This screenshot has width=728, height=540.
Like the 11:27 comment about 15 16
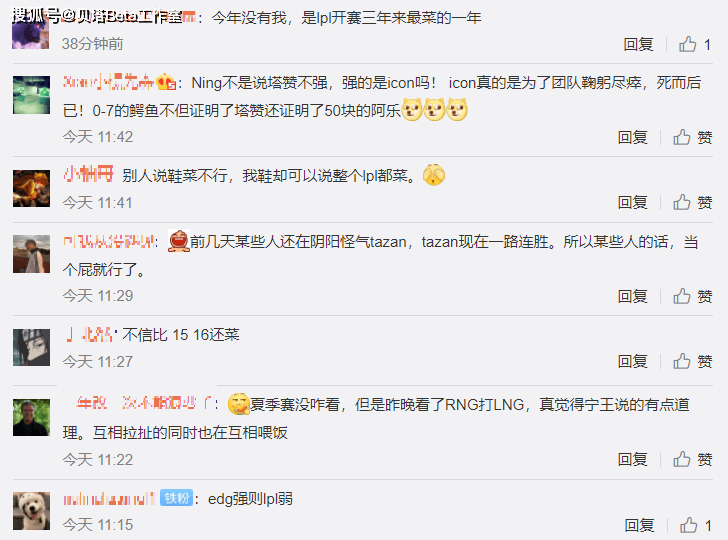pos(682,361)
